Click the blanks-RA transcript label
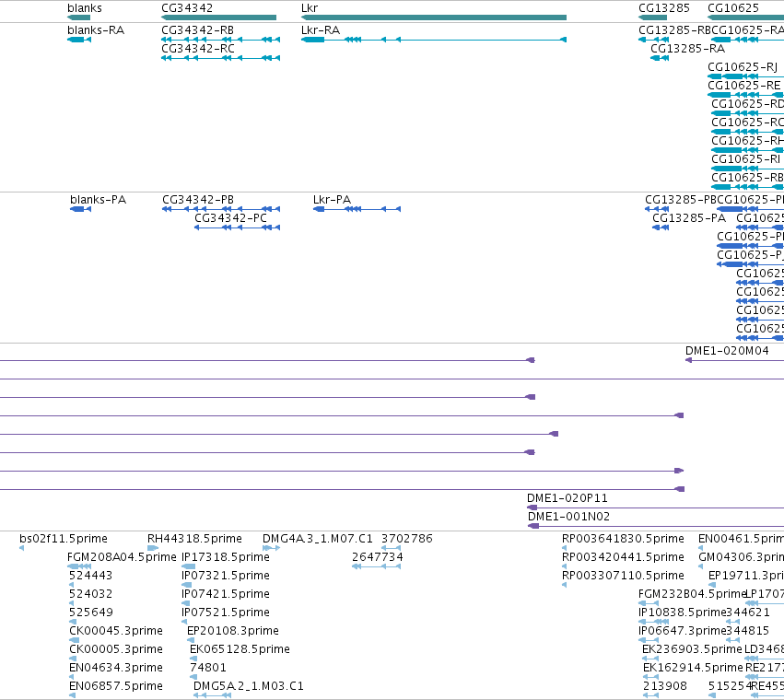This screenshot has width=784, height=700. click(x=96, y=30)
